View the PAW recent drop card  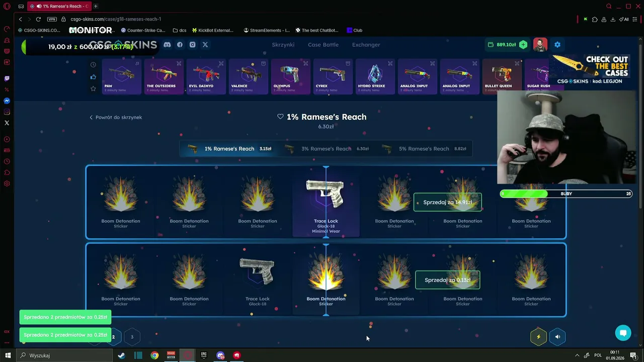point(121,76)
